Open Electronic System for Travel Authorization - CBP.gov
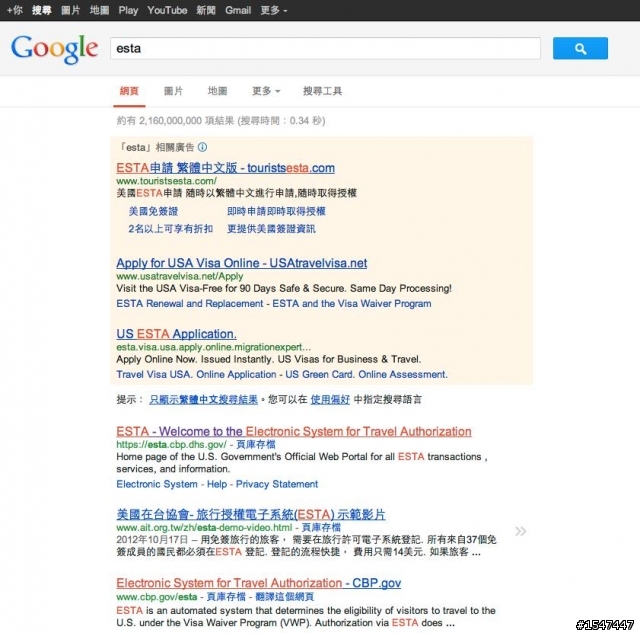The height and width of the screenshot is (633, 640). click(x=258, y=583)
